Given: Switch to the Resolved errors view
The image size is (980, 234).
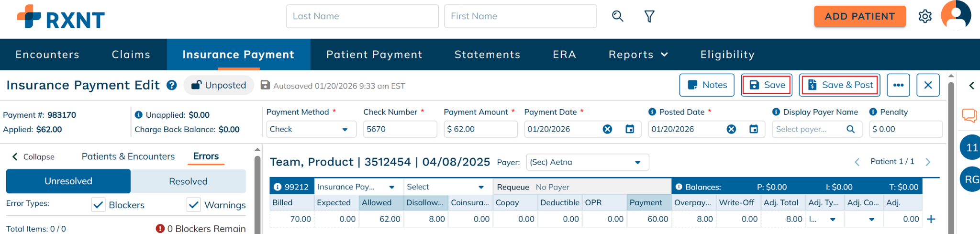Looking at the screenshot, I should click(188, 181).
